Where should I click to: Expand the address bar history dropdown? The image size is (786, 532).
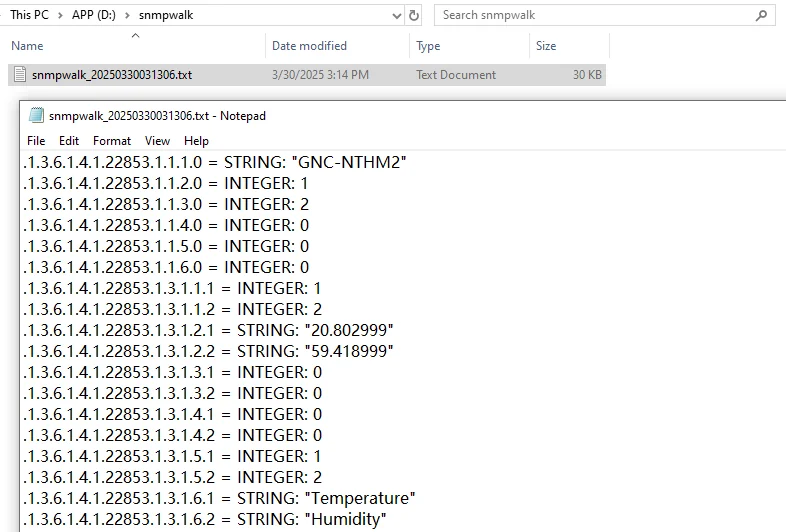(397, 16)
